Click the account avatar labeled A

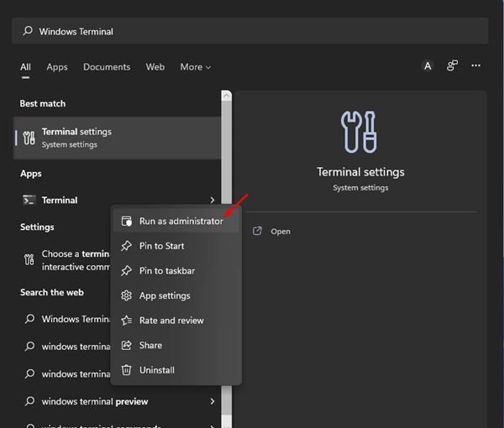tap(428, 65)
